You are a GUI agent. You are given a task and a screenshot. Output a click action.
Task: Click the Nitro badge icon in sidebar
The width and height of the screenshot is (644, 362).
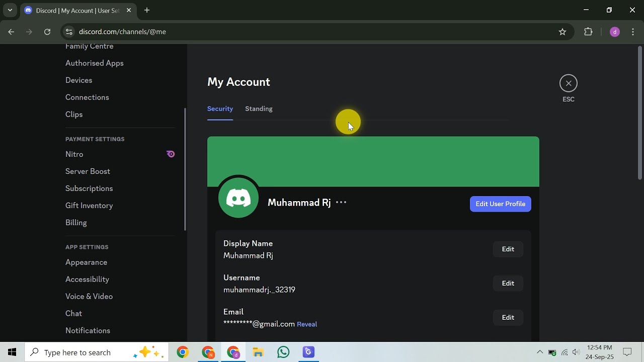coord(171,154)
